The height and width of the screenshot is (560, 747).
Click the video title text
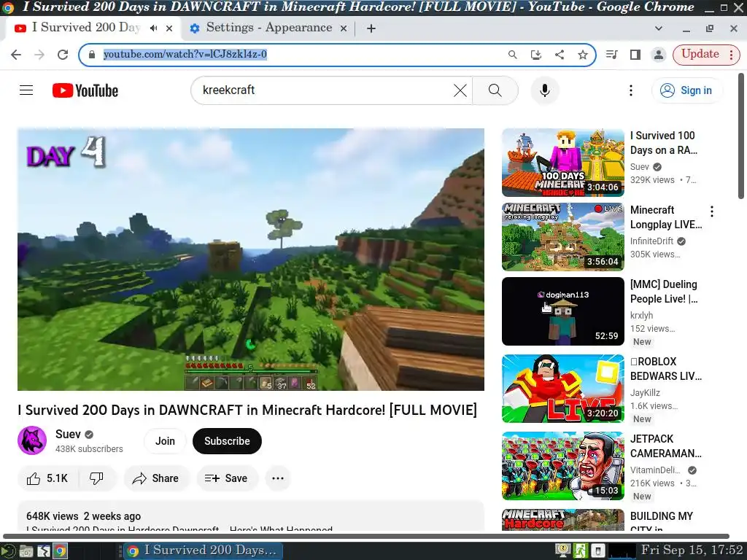pyautogui.click(x=247, y=410)
